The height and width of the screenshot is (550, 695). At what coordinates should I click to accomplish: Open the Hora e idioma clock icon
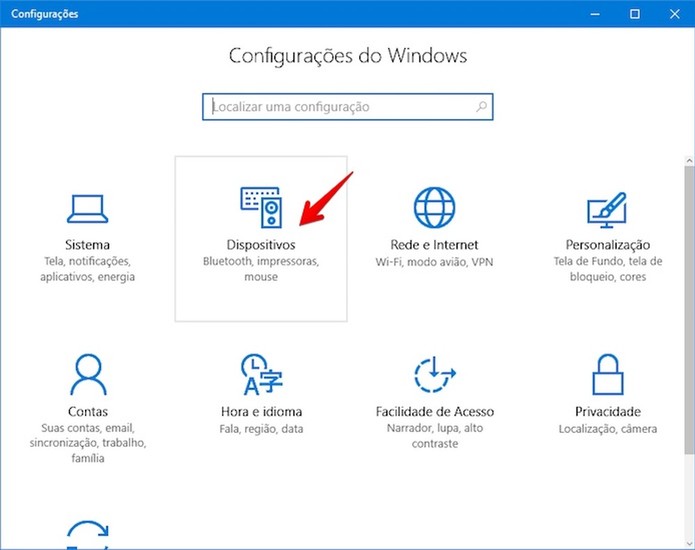click(x=262, y=374)
